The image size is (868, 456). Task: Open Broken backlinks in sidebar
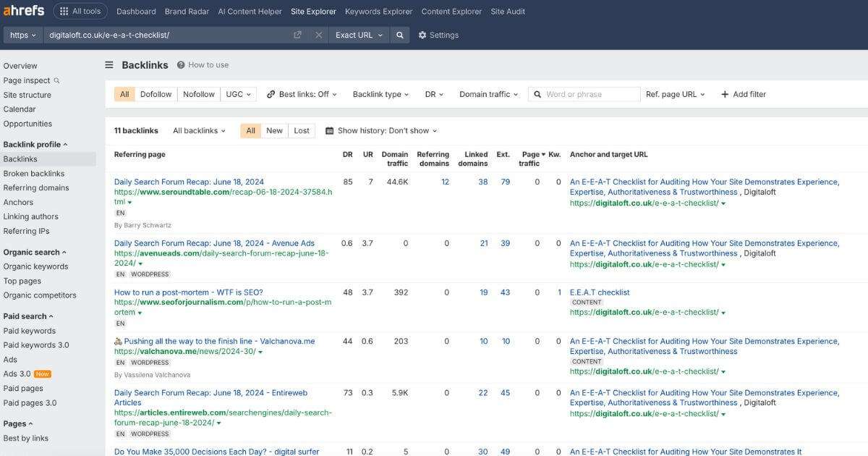34,174
